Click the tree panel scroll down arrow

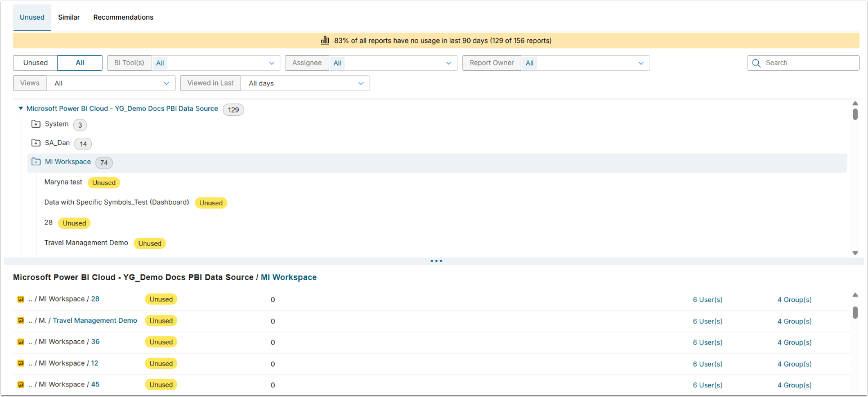855,253
